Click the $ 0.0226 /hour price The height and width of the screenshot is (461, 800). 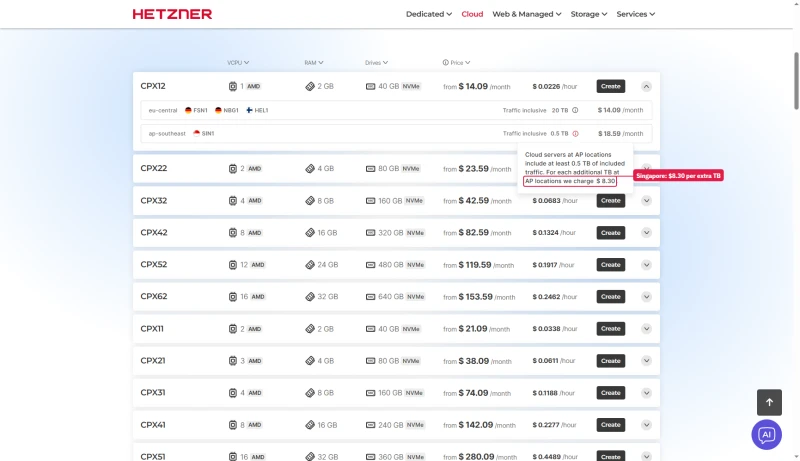coord(555,87)
